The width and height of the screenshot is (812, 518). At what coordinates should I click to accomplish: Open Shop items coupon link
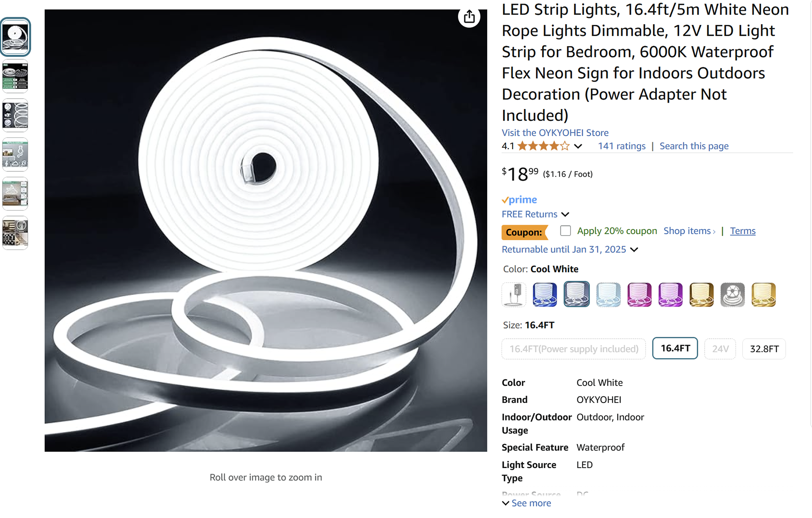[x=689, y=231]
